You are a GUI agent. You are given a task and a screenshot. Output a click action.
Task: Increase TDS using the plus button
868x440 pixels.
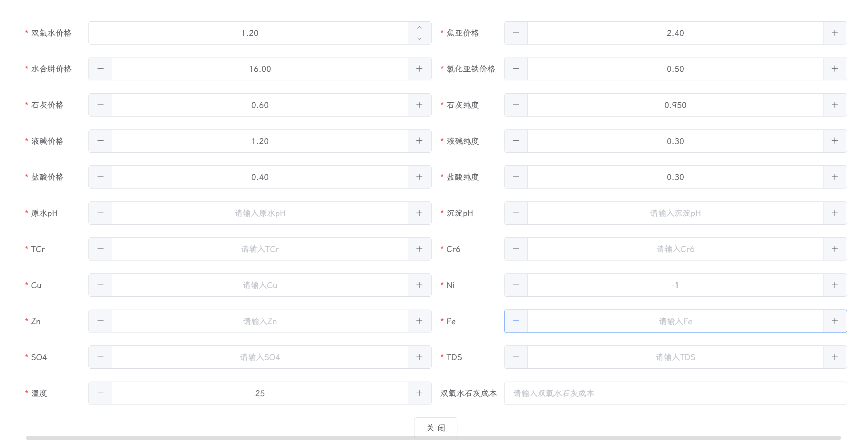(834, 357)
